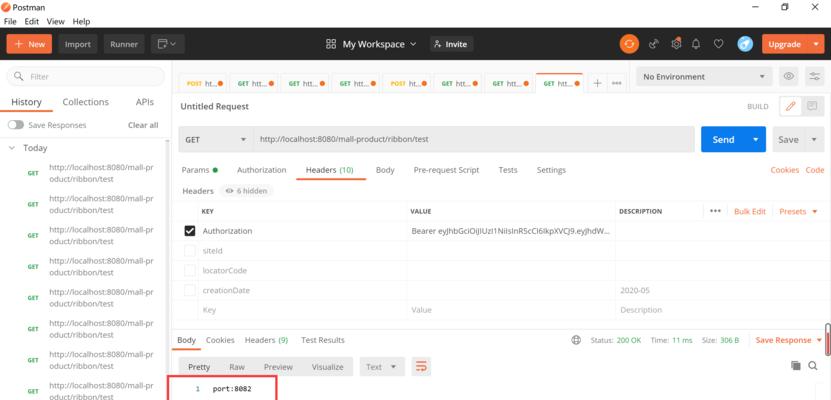831x400 pixels.
Task: Open the user avatar menu
Action: coord(745,44)
